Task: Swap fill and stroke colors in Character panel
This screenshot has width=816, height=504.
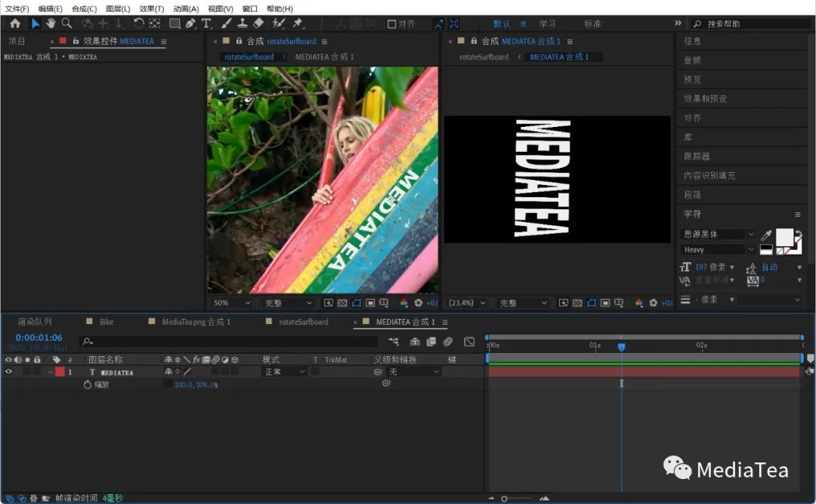Action: coord(799,233)
